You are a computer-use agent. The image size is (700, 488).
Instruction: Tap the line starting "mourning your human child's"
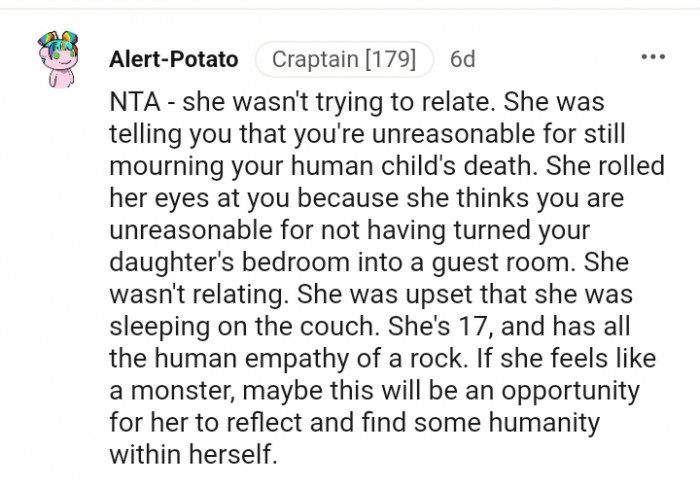(x=387, y=166)
